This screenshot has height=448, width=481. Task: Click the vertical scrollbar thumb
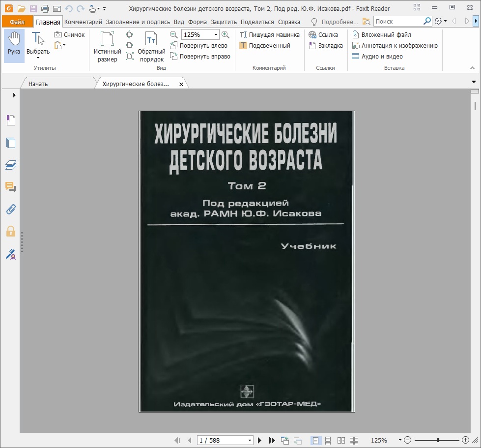point(475,106)
